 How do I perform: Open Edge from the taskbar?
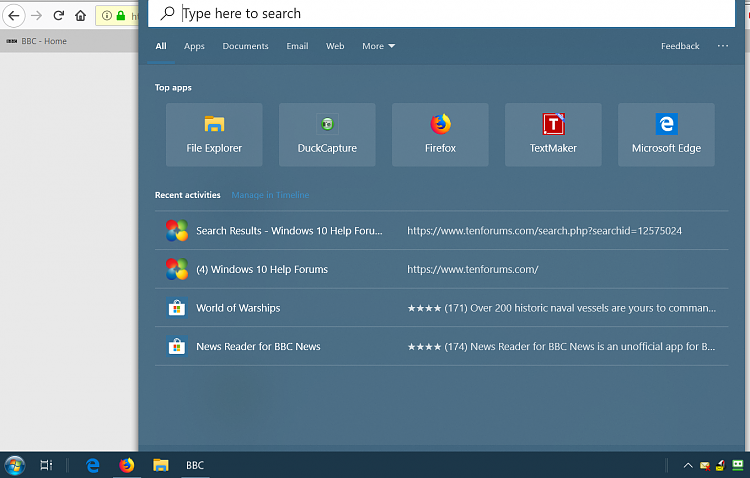tap(92, 465)
